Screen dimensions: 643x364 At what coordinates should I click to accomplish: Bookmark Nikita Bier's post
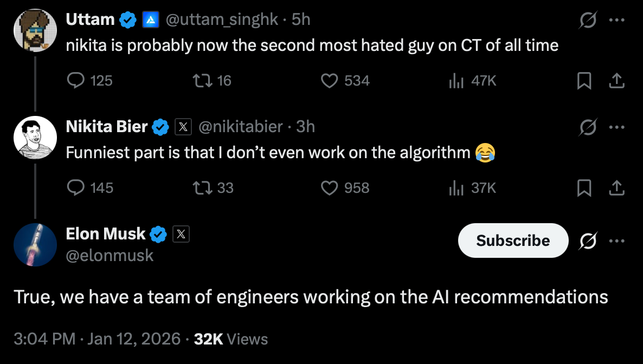click(584, 188)
